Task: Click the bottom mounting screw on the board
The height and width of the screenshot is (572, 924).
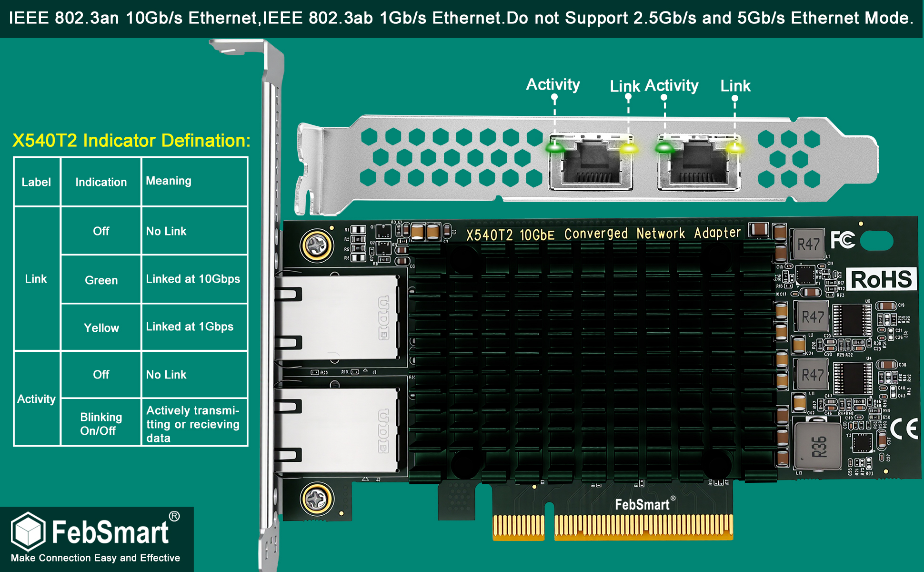Action: click(x=317, y=499)
